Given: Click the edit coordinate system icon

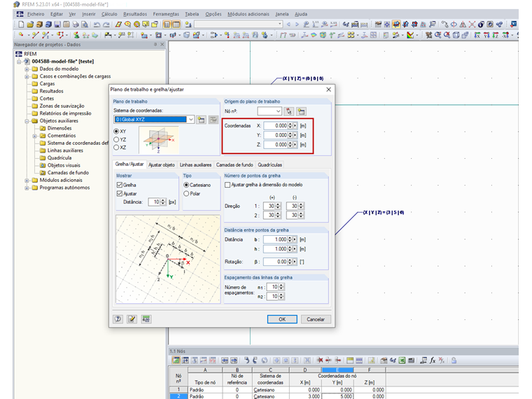Looking at the screenshot, I should tap(213, 120).
